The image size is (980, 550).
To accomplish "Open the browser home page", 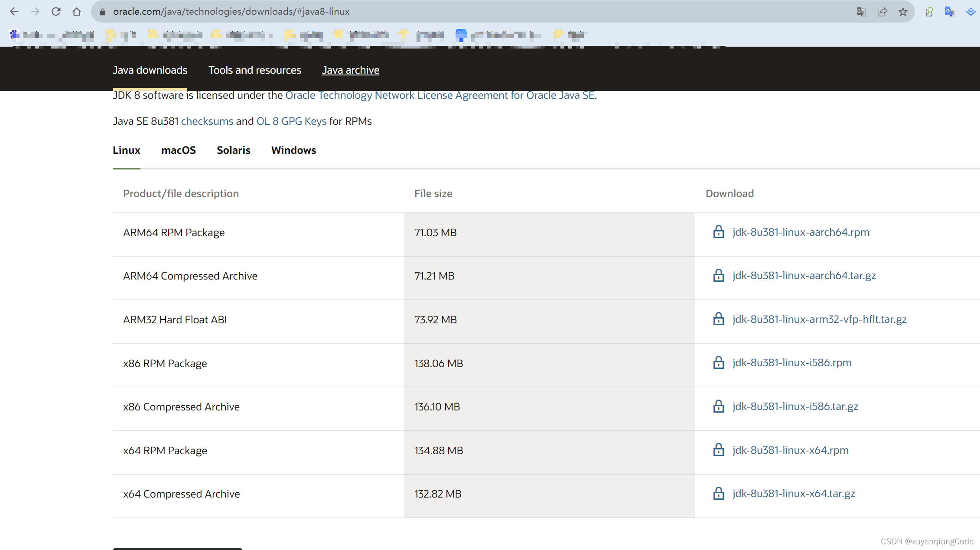I will pos(77,12).
